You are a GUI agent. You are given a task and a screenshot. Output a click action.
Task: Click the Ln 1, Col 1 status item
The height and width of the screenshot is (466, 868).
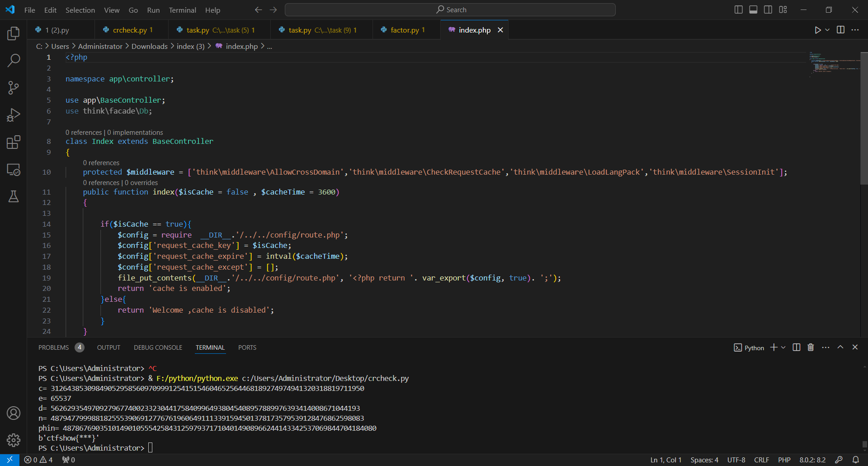[665, 460]
